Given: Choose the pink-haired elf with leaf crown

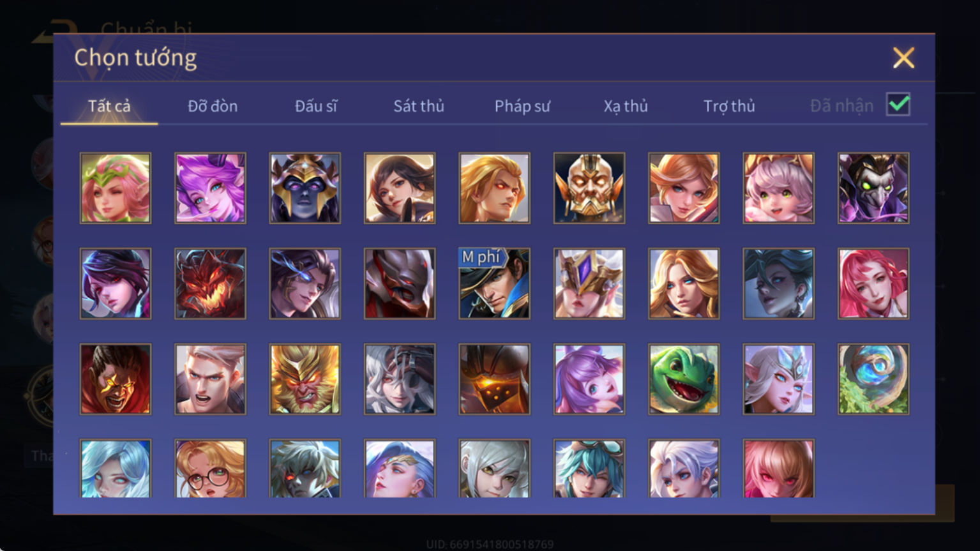Looking at the screenshot, I should point(116,188).
